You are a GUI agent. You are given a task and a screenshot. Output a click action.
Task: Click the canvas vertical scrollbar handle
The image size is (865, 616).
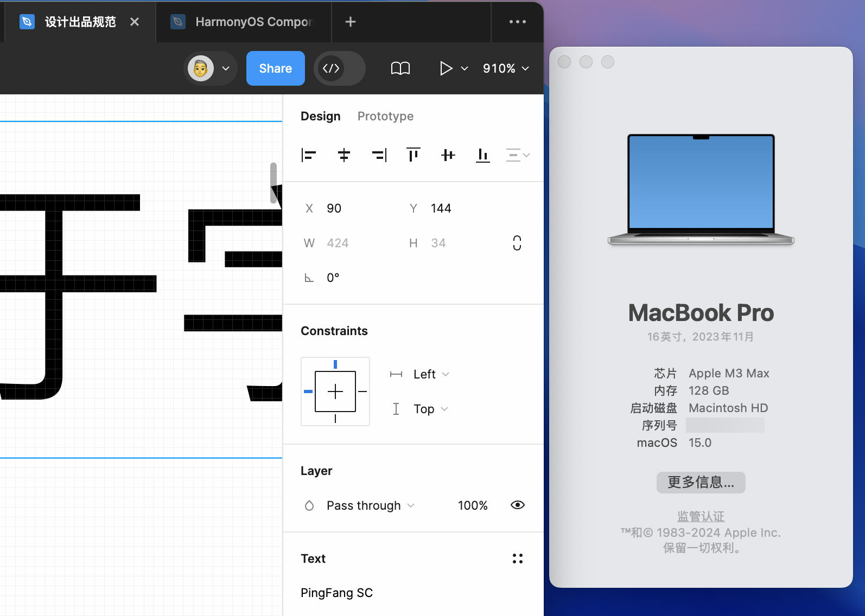pyautogui.click(x=274, y=183)
